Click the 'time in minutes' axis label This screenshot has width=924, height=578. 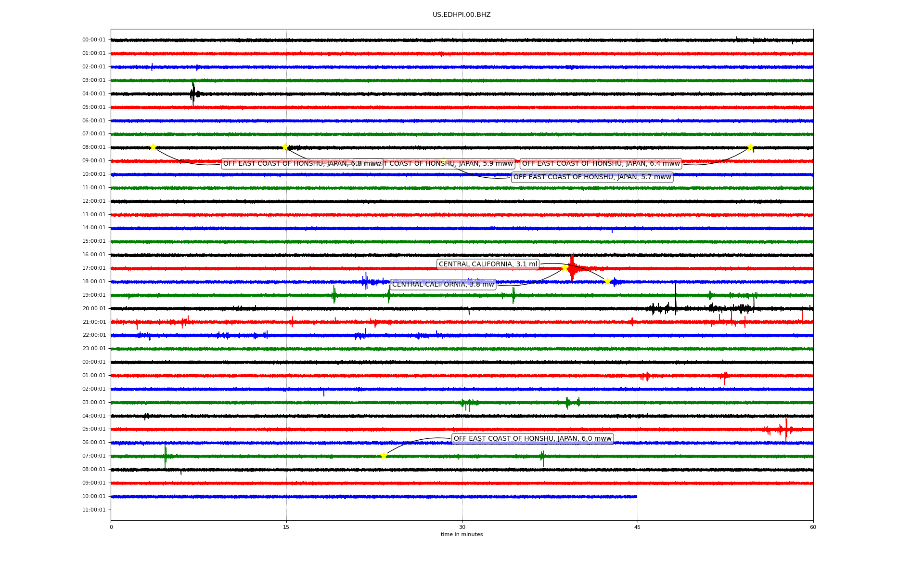point(462,534)
